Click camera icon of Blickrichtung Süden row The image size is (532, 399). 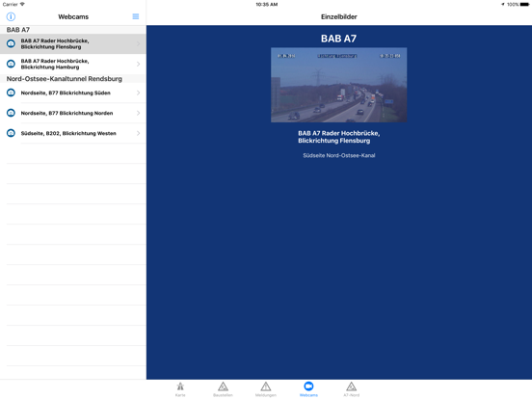(x=11, y=93)
